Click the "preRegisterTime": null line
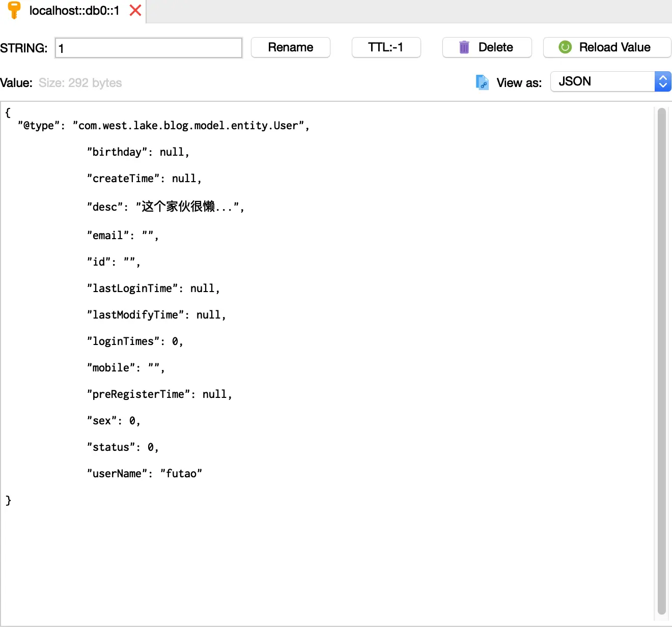The width and height of the screenshot is (672, 634). [x=159, y=394]
